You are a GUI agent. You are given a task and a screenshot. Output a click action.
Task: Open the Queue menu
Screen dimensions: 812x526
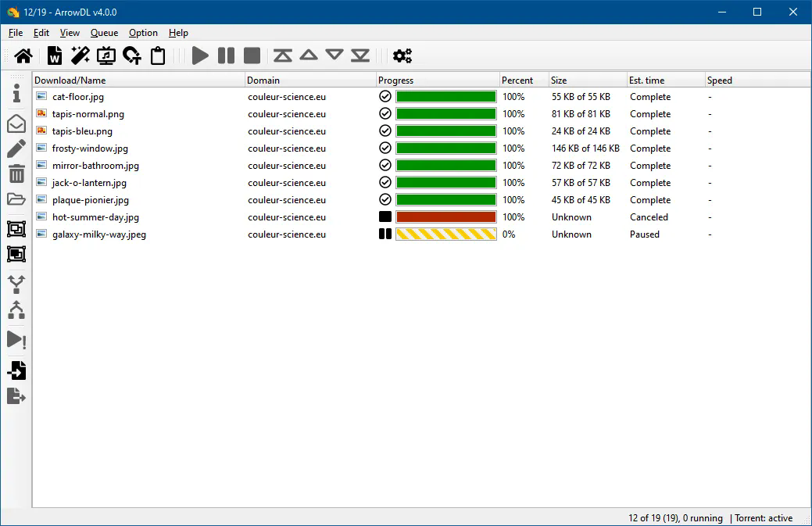coord(104,33)
